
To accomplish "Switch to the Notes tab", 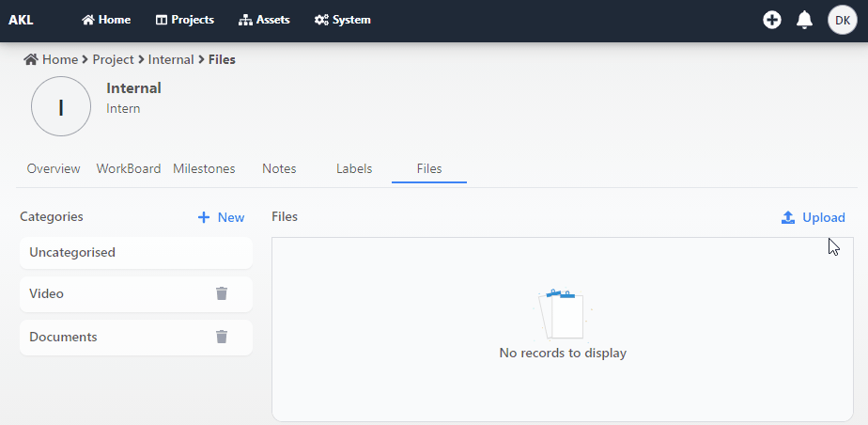I will coord(279,168).
